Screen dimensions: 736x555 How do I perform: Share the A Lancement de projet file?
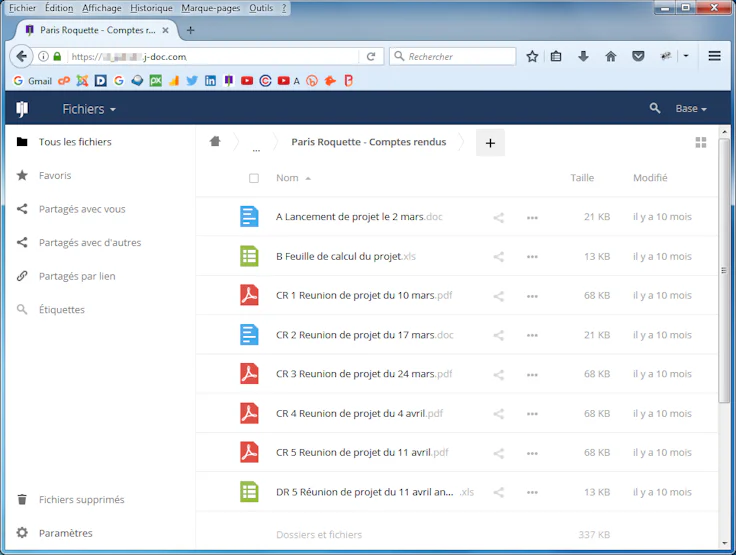click(x=498, y=217)
